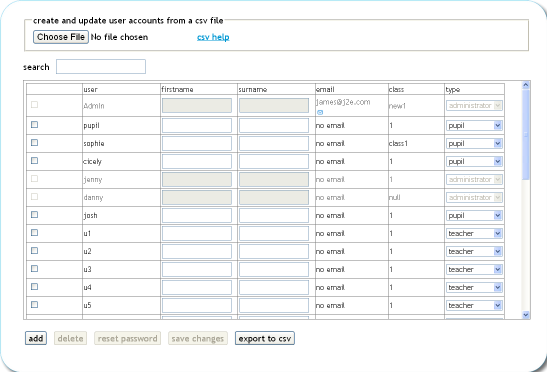
Task: Tick the u5 row checkbox
Action: pos(34,305)
